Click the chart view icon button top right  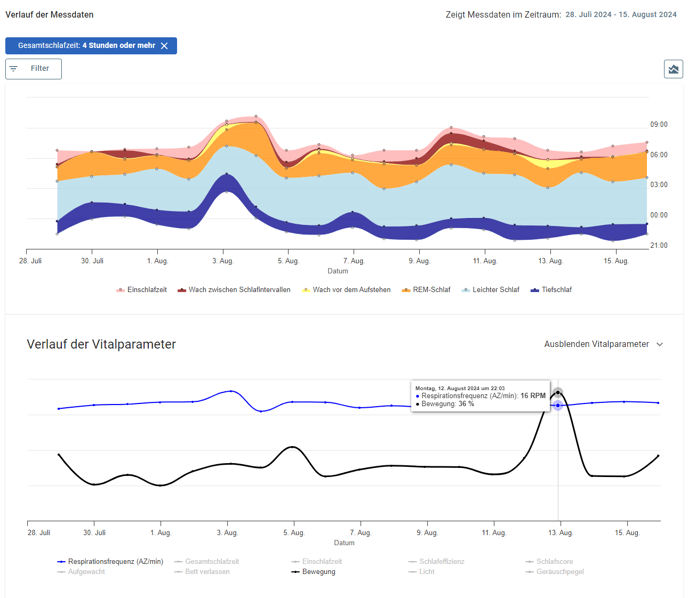tap(673, 69)
